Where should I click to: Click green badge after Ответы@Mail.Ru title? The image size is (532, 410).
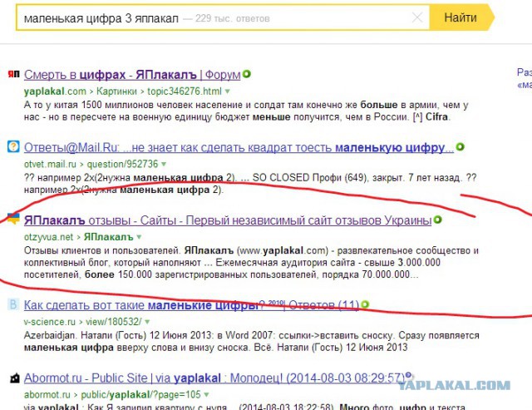(x=460, y=147)
